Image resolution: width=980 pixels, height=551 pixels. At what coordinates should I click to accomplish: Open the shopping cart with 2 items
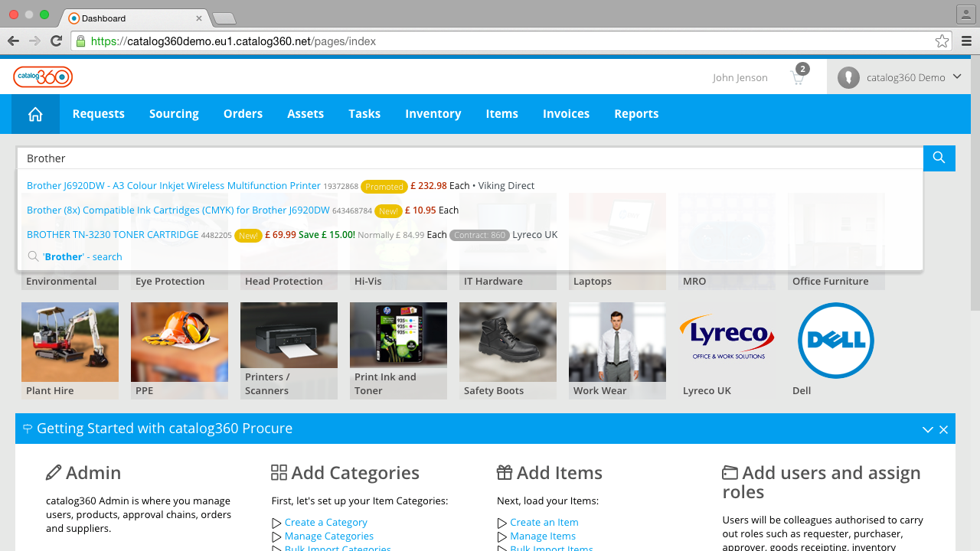(x=799, y=77)
